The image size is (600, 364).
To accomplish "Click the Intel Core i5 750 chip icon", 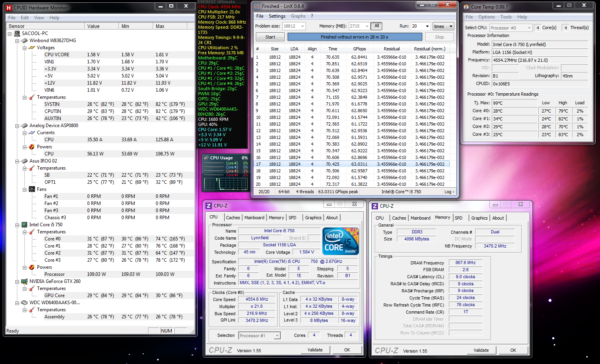I will point(24,225).
